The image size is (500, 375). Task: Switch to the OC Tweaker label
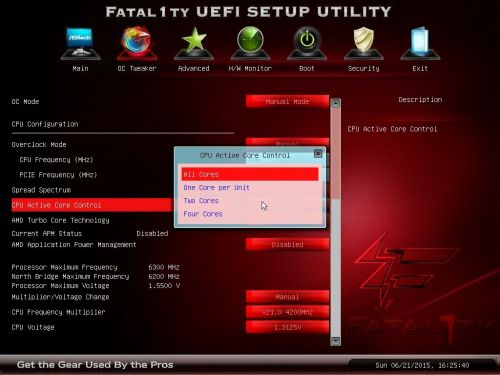click(137, 68)
